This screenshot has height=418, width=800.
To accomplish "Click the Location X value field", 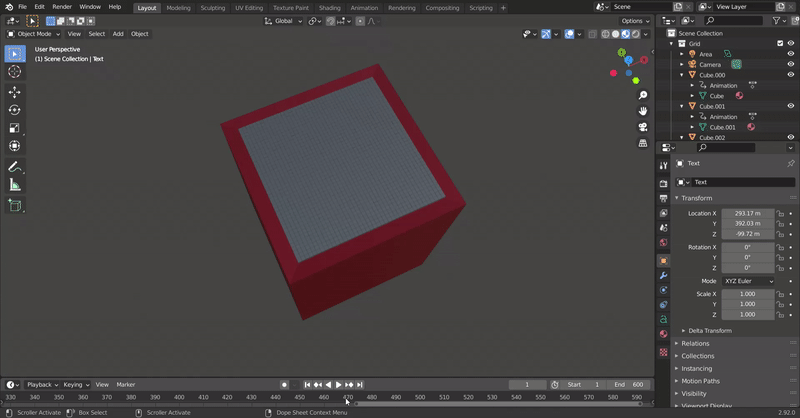I will click(747, 213).
